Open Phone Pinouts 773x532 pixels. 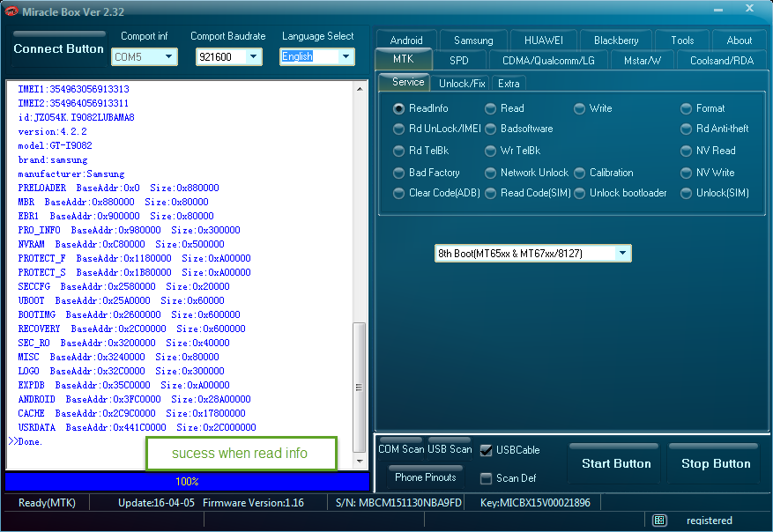[x=426, y=477]
